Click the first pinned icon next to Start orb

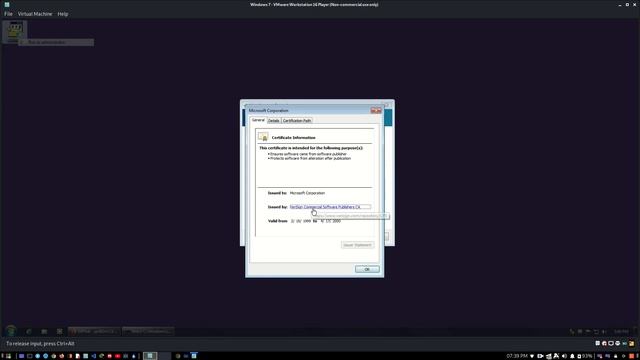[x=29, y=331]
